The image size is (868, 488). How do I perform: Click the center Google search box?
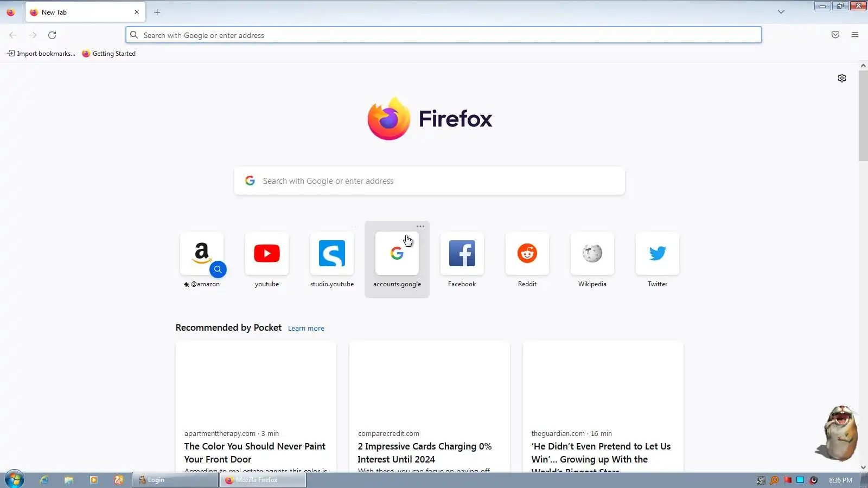[x=430, y=181]
